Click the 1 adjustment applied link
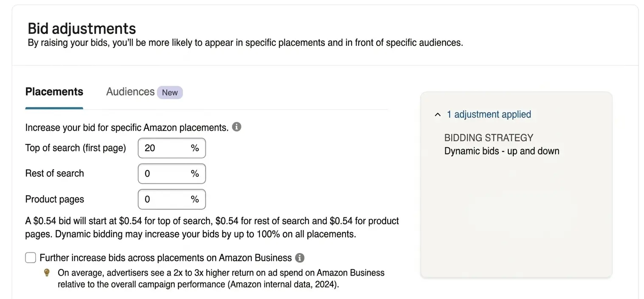This screenshot has width=644, height=299. (x=489, y=115)
